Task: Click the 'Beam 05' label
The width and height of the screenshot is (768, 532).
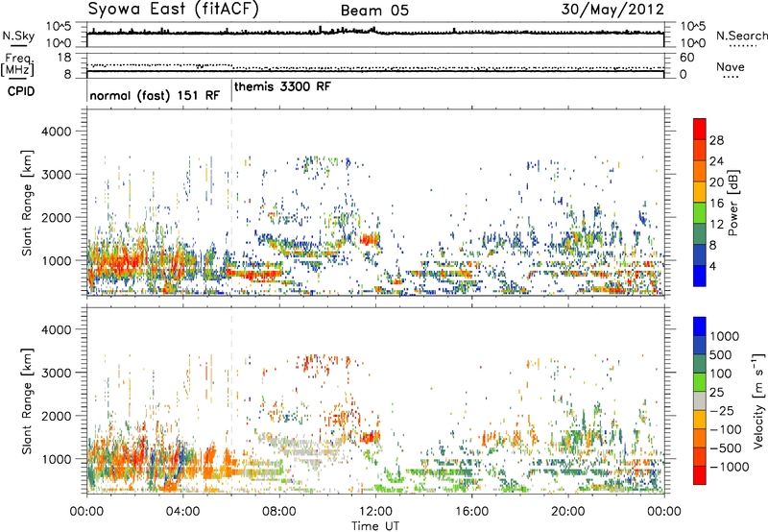Action: pyautogui.click(x=374, y=11)
